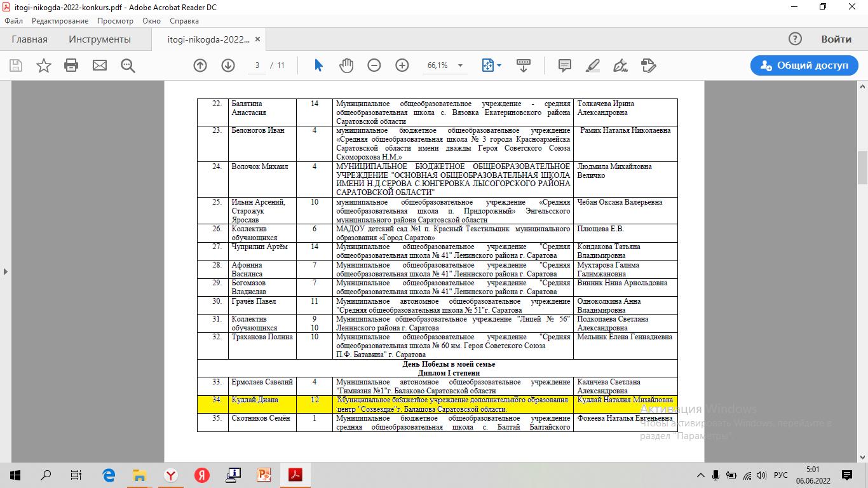Select the highlighter pen tool
Screen dimensions: 868x488
(x=592, y=65)
